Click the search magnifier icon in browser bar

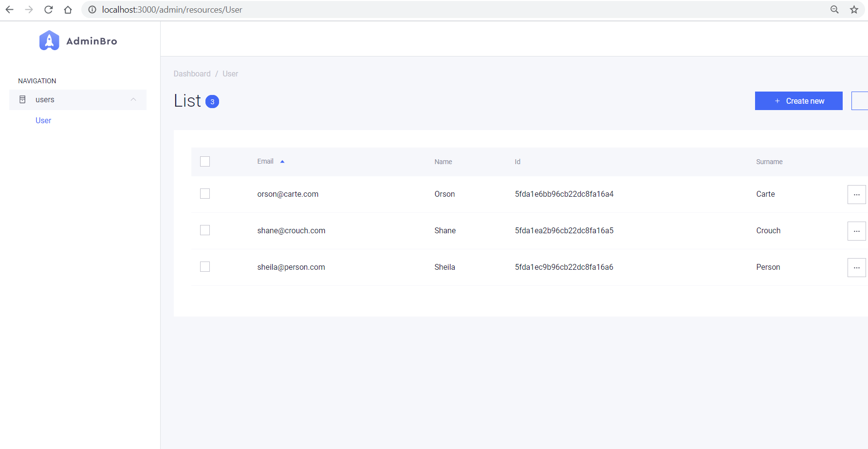834,9
